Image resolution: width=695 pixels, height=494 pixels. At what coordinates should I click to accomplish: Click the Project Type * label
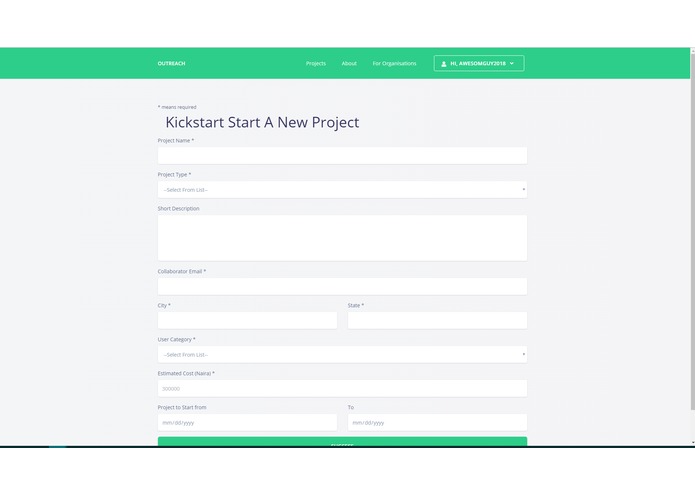pyautogui.click(x=174, y=175)
